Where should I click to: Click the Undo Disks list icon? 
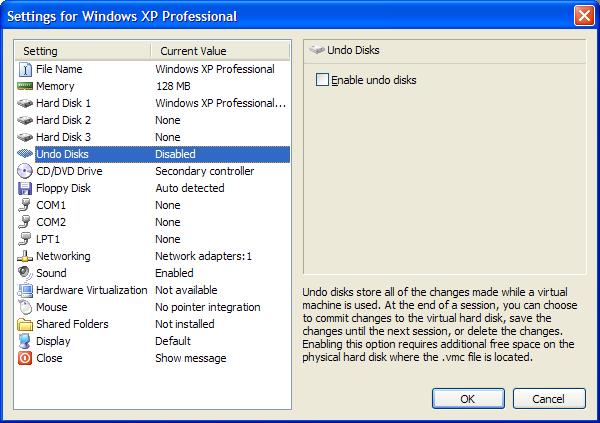tap(25, 154)
